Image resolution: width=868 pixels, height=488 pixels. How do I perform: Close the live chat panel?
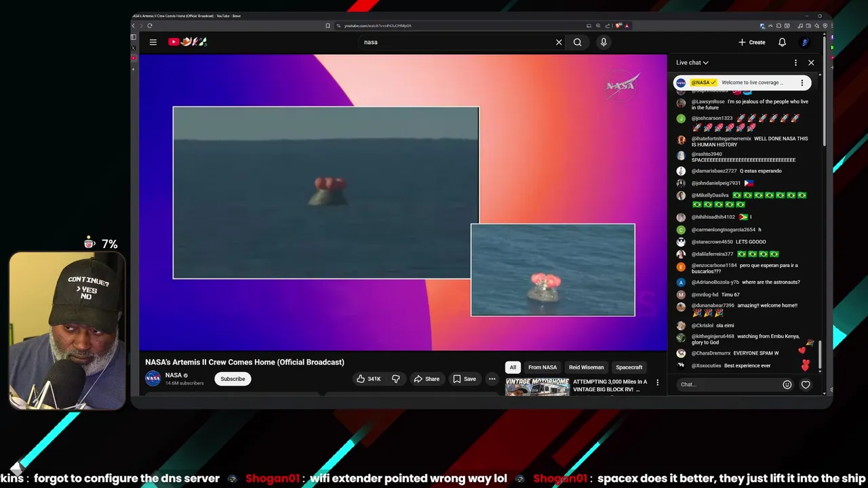[x=811, y=62]
